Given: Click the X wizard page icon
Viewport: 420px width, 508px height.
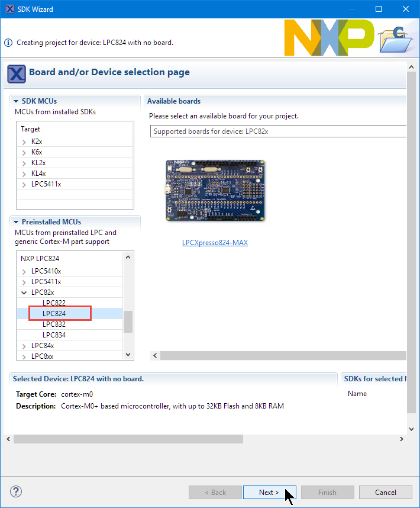Looking at the screenshot, I should point(16,74).
